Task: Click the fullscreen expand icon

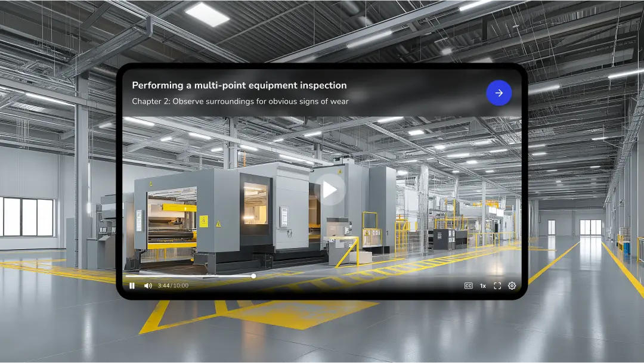Action: coord(498,286)
